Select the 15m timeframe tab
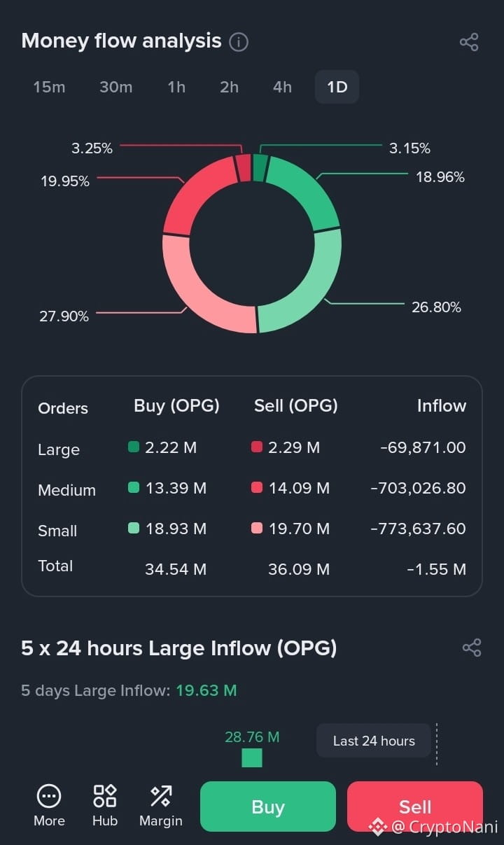Screen dimensions: 504x845 [x=49, y=87]
